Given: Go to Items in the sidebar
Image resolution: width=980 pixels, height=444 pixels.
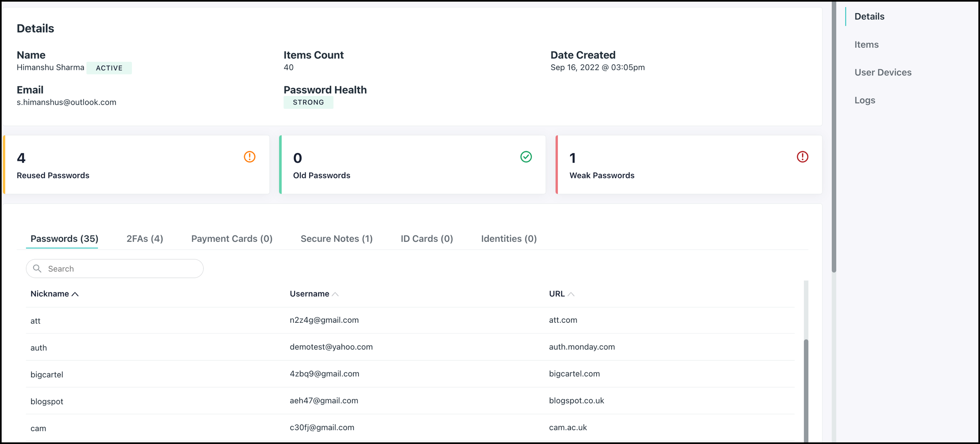Looking at the screenshot, I should point(866,45).
